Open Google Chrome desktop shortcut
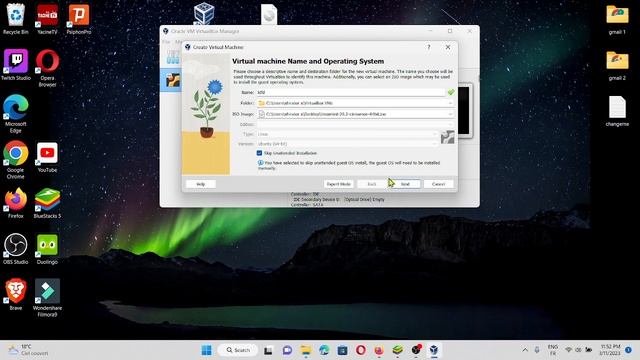The image size is (640, 360). pyautogui.click(x=16, y=160)
